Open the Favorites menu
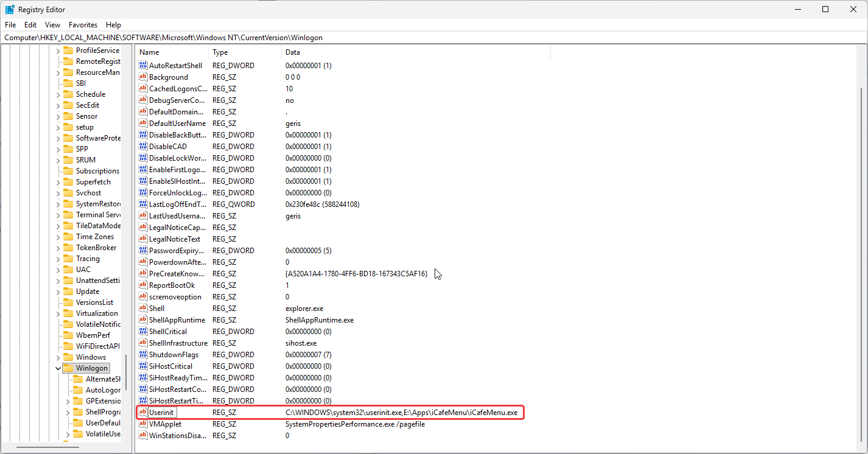This screenshot has height=454, width=868. 83,25
